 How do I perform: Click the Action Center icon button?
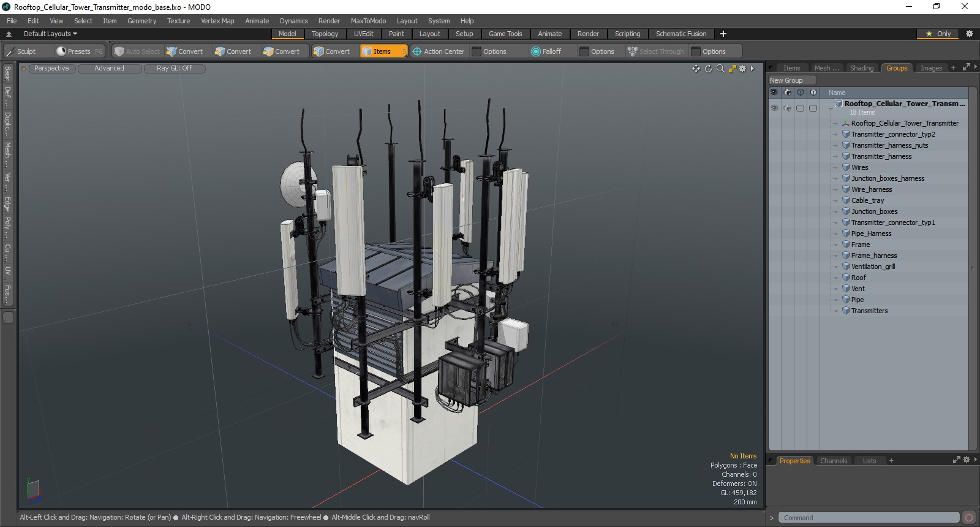point(439,51)
